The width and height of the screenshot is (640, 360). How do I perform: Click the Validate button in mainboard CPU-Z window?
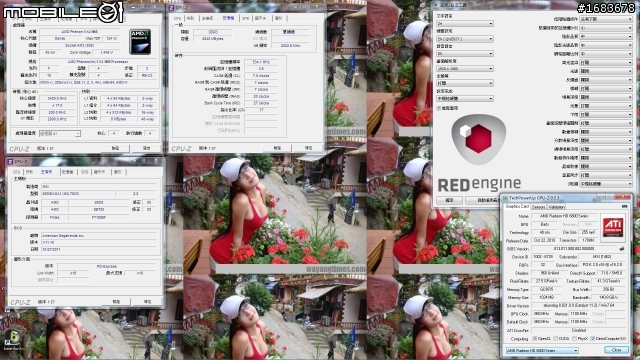pos(116,302)
